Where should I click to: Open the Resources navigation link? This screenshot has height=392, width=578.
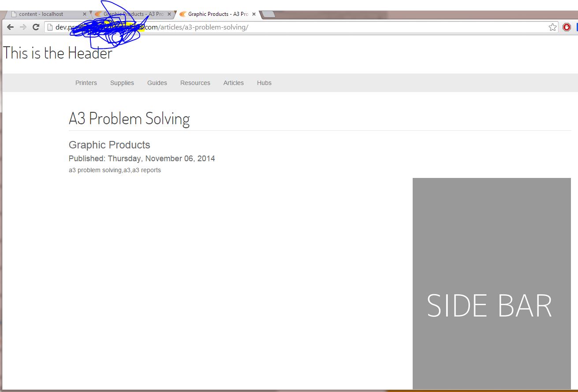195,83
